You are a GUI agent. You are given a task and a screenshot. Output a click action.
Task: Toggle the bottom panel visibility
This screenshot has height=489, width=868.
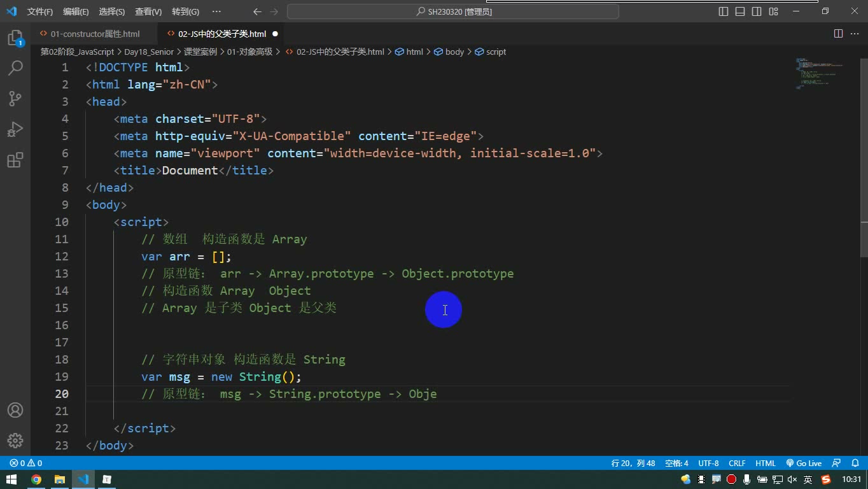[x=740, y=11]
